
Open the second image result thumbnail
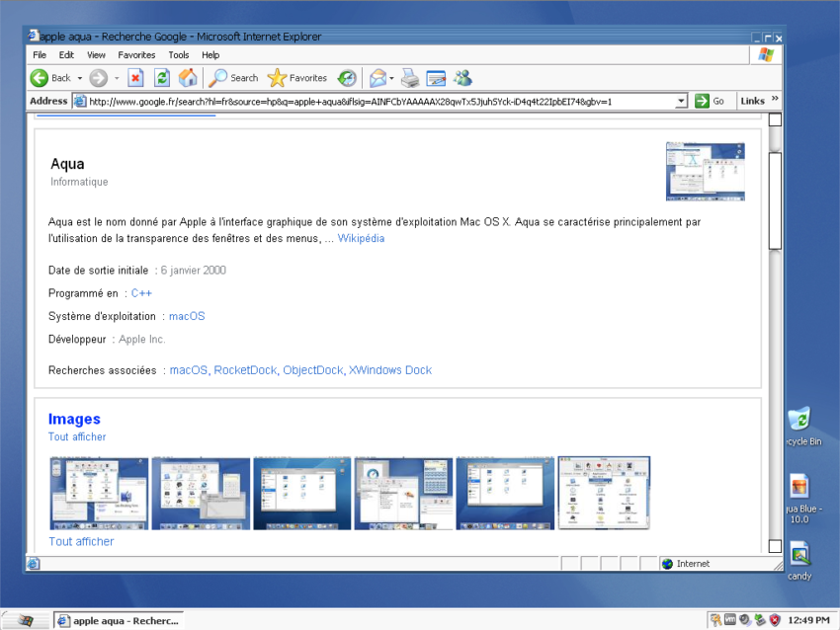pyautogui.click(x=201, y=493)
